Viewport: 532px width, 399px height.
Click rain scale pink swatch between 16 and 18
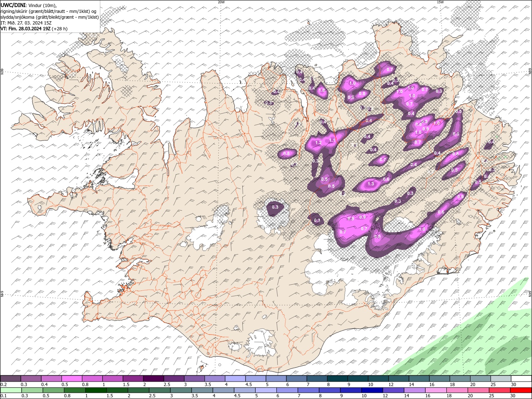436,390
